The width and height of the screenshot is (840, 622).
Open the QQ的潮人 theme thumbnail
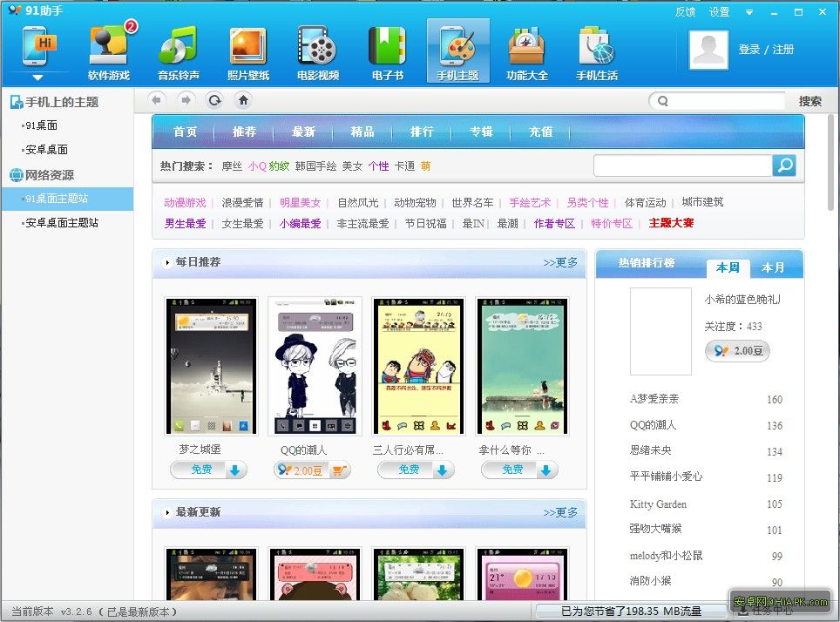315,366
